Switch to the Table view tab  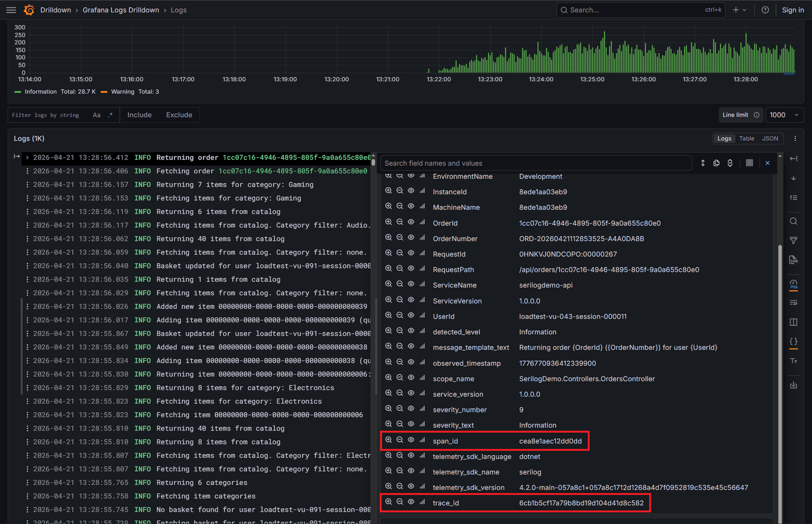tap(746, 138)
